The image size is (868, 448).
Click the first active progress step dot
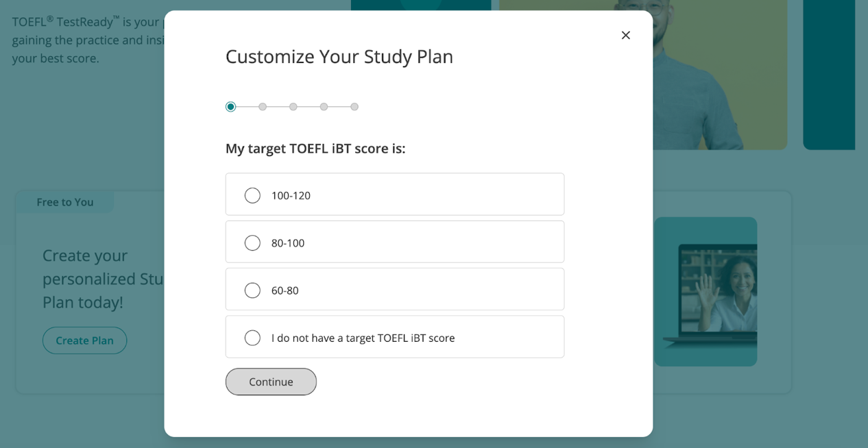tap(230, 107)
